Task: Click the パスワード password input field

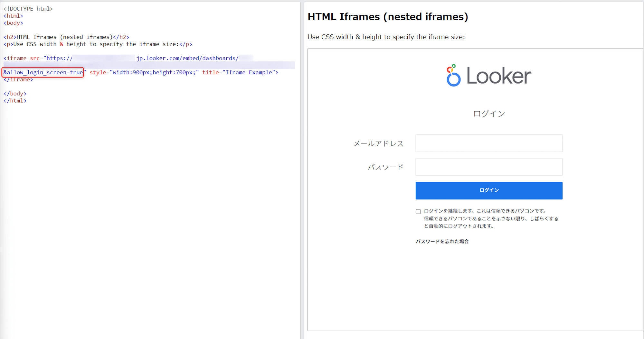Action: (489, 167)
